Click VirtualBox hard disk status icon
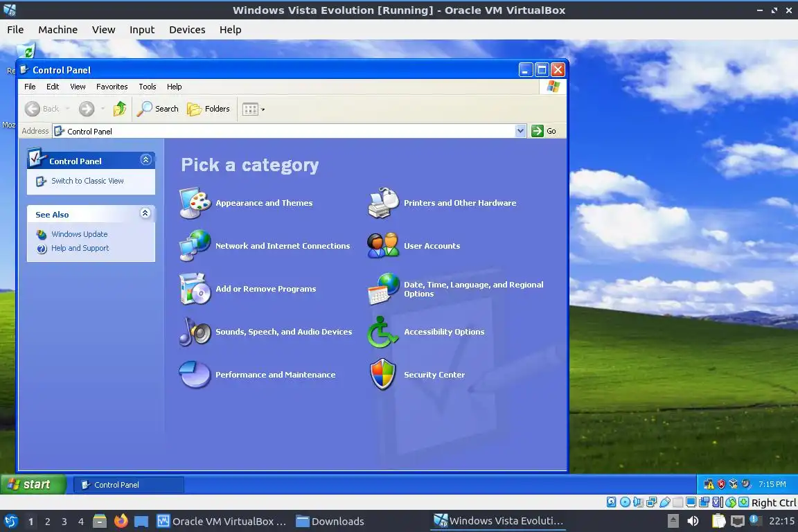Image resolution: width=798 pixels, height=532 pixels. 612,502
